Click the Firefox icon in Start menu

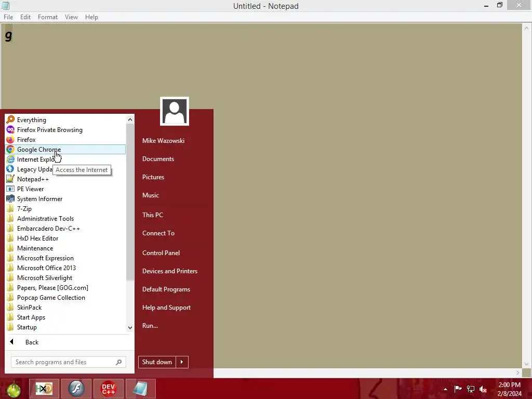10,139
